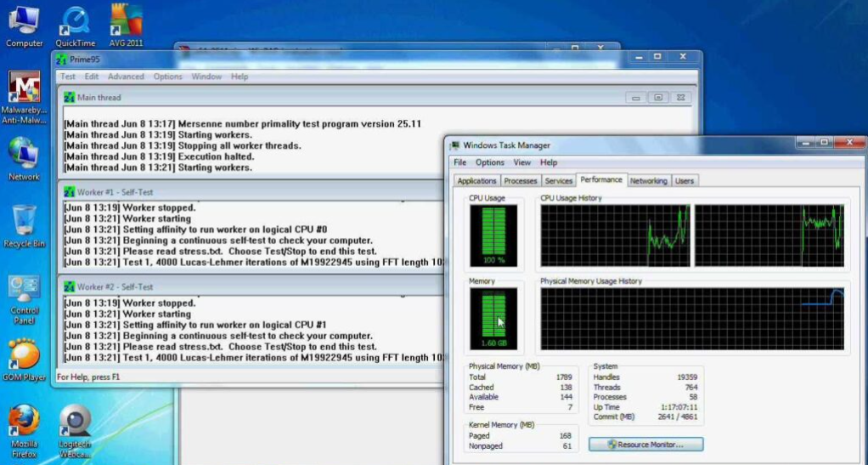Click the Worker #2 Self-Test window icon
Viewport: 868px width, 465px height.
tap(69, 287)
